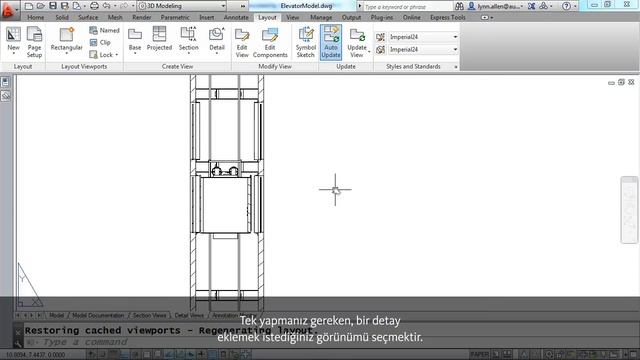Click the search keyword input field
This screenshot has width=640, height=360.
[x=407, y=7]
